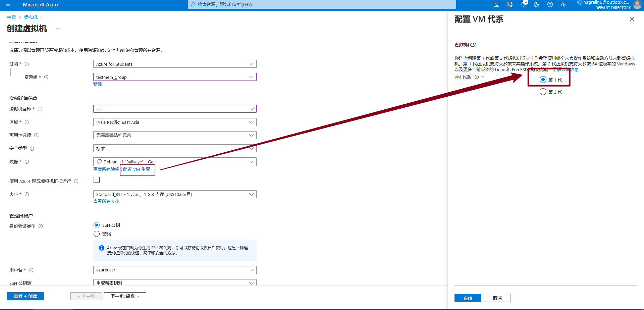Select 密码 authentication type
This screenshot has height=310, width=644.
(x=97, y=234)
